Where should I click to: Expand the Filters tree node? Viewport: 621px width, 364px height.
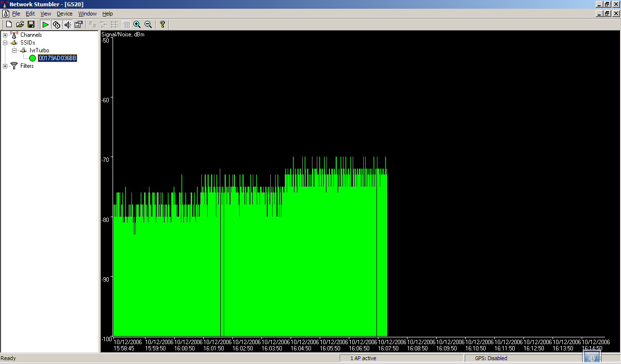(5, 66)
